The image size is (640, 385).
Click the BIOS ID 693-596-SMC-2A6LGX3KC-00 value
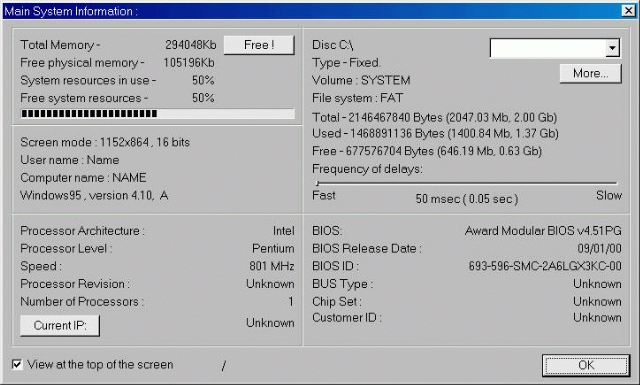tap(545, 266)
